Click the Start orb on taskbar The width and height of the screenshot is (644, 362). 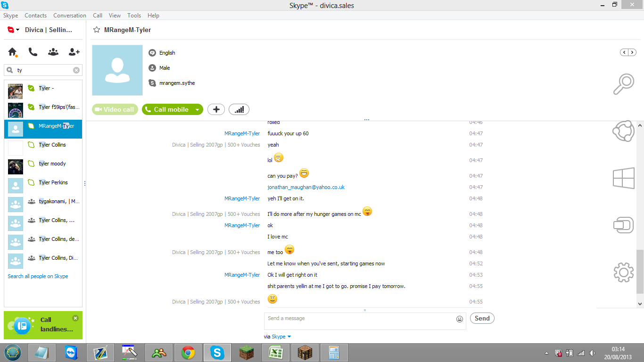(x=13, y=353)
